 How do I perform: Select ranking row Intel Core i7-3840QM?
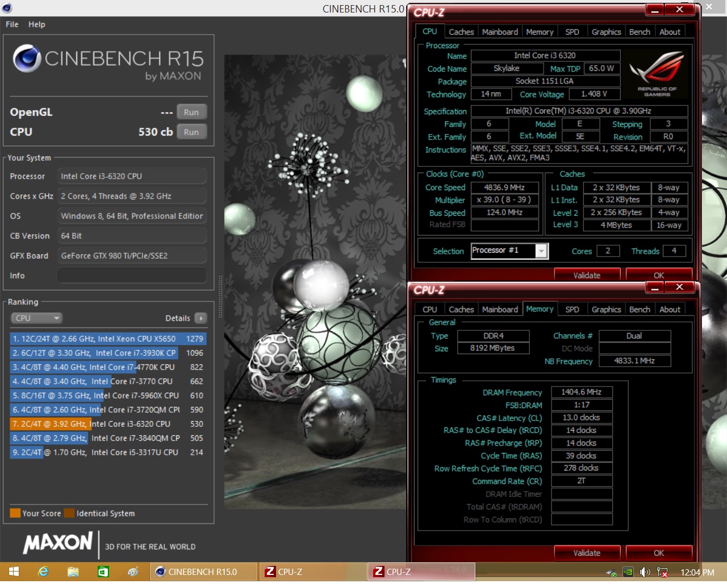(108, 438)
